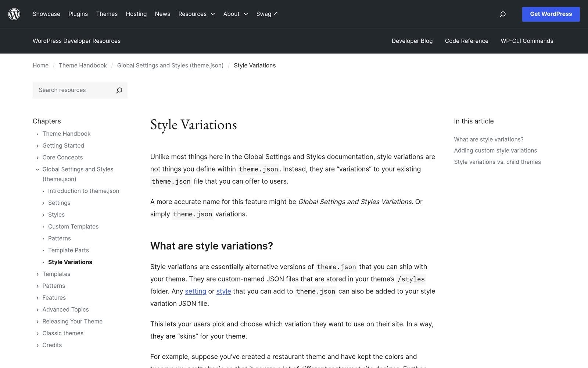This screenshot has height=368, width=588.
Task: Open WP-CLI Commands link
Action: pos(527,41)
